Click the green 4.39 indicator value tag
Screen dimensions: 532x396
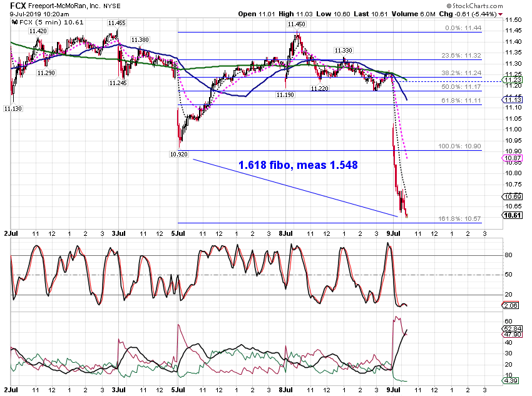point(511,381)
